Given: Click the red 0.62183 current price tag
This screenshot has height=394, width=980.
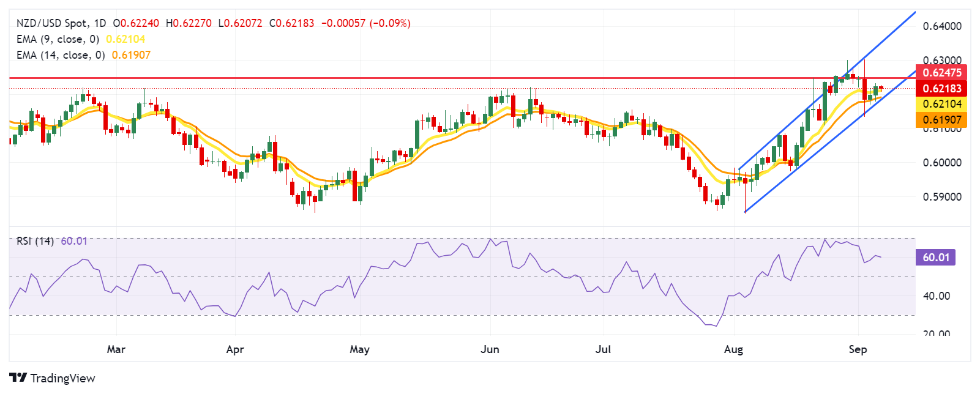Looking at the screenshot, I should 941,88.
